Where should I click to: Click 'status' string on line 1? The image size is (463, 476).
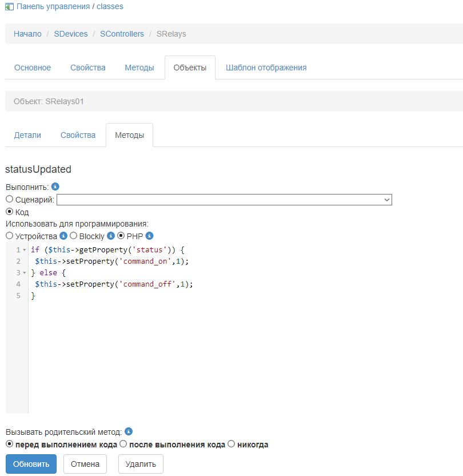(x=150, y=250)
